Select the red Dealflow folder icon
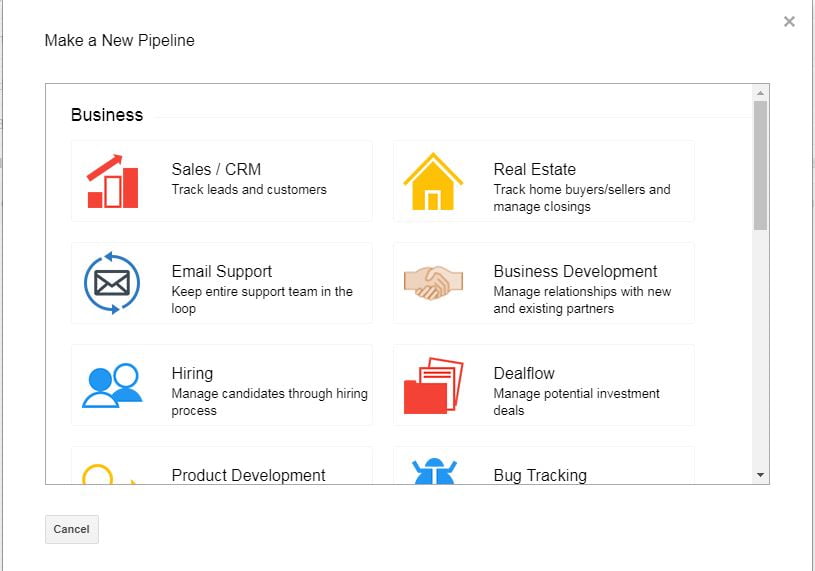 [x=433, y=385]
